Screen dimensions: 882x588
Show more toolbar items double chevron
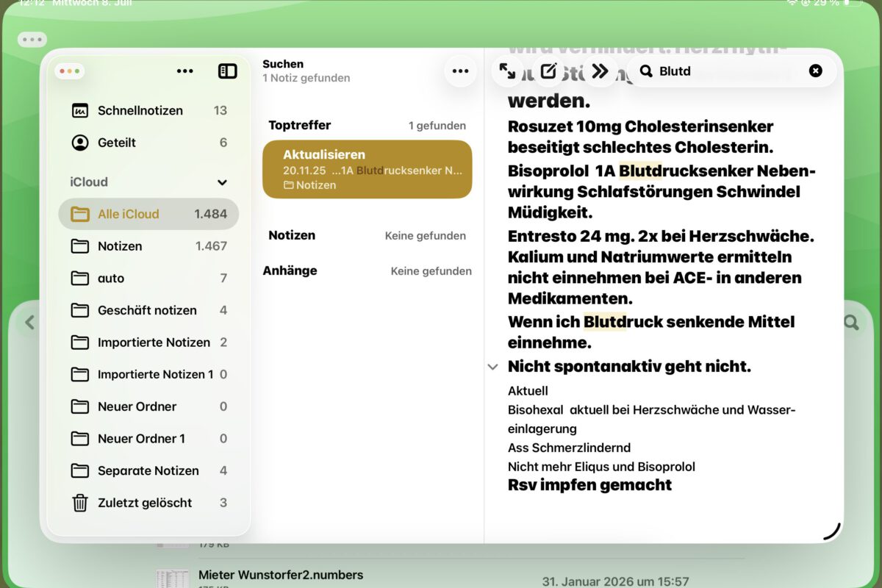pos(600,71)
